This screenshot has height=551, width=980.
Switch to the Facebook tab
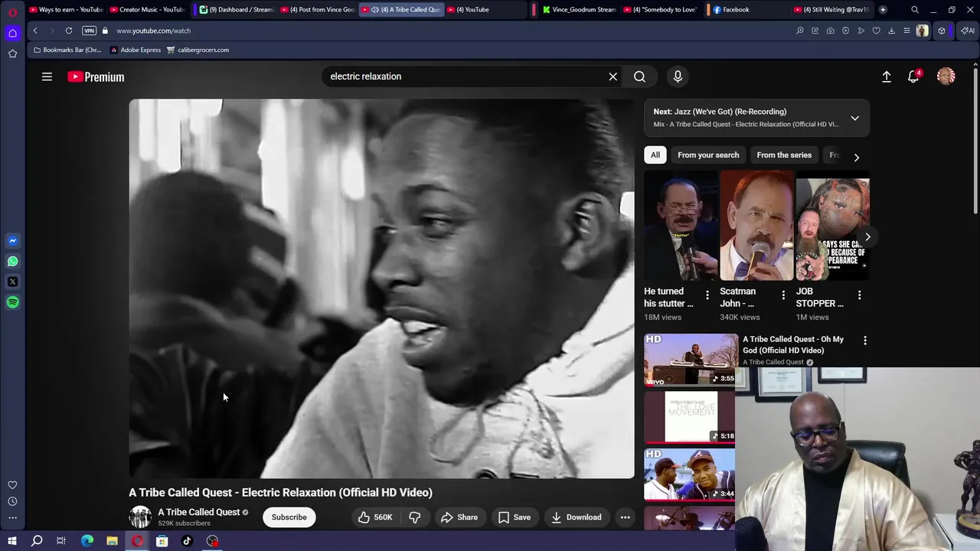744,10
